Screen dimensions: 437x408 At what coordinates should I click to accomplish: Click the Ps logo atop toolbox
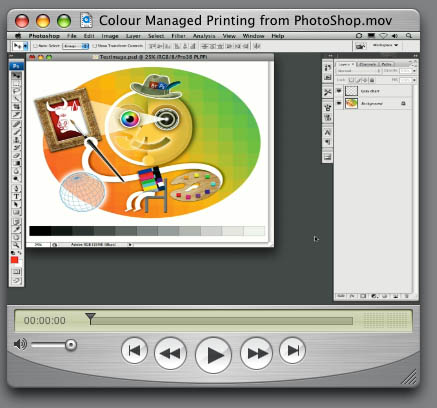tap(16, 66)
